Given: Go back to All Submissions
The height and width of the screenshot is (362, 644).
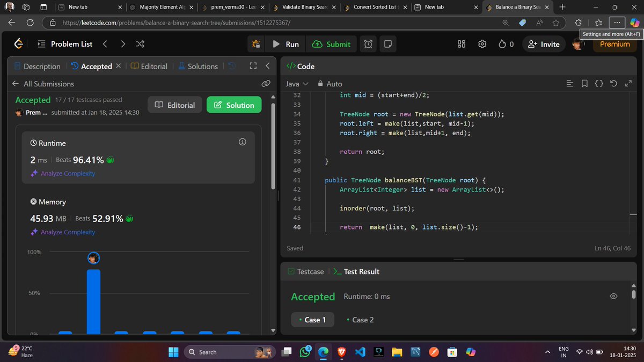Looking at the screenshot, I should (43, 84).
